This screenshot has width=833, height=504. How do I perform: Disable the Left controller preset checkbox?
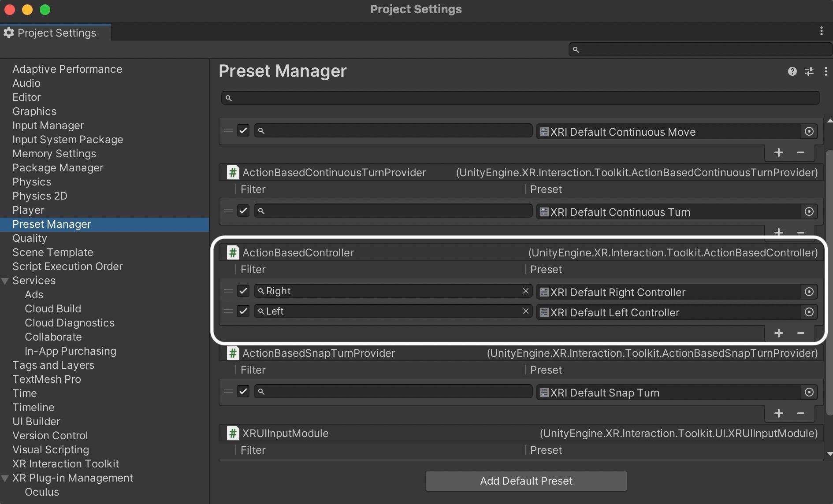point(244,311)
